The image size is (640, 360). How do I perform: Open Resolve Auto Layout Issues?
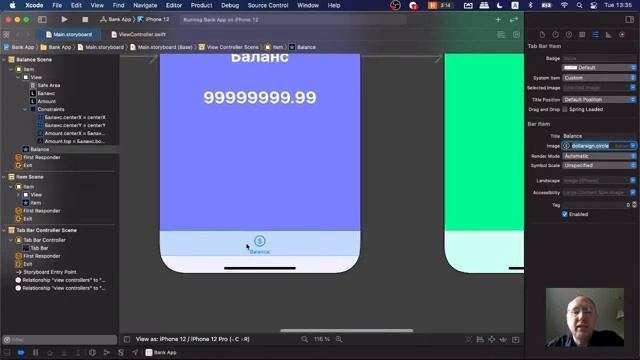pos(503,340)
